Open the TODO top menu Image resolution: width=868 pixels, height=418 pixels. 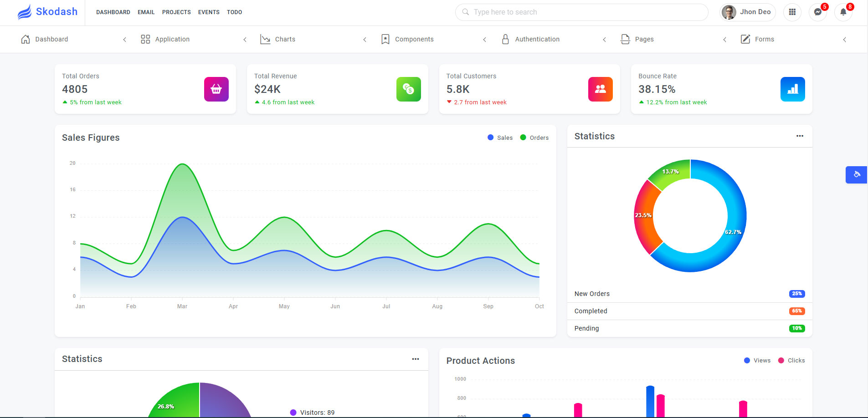(x=234, y=12)
